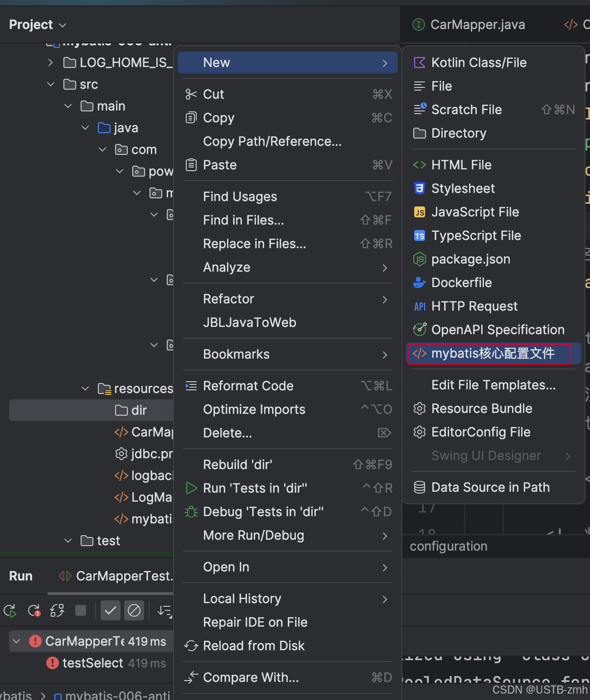The width and height of the screenshot is (590, 700).
Task: Toggle Show Ignored circle-slash button
Action: 134,611
